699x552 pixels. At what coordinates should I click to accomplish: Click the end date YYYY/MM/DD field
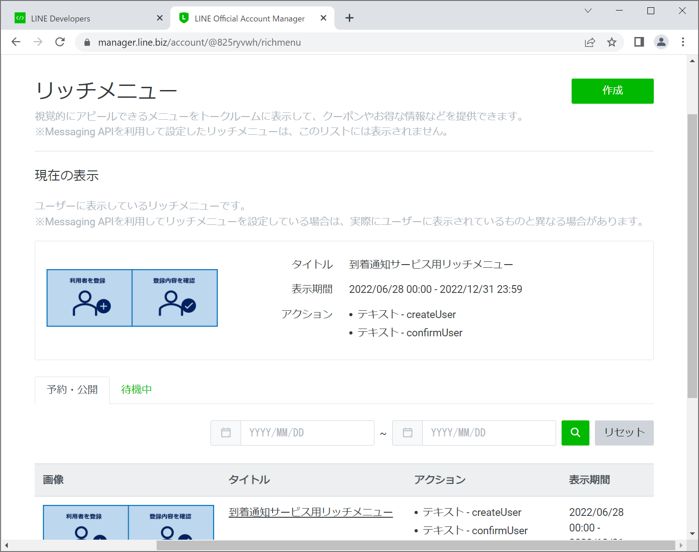point(489,433)
